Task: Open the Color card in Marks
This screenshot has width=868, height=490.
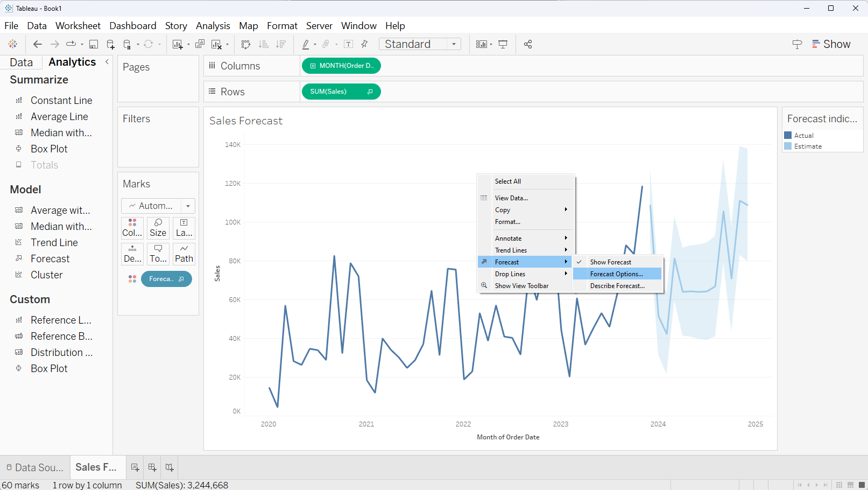Action: 132,228
